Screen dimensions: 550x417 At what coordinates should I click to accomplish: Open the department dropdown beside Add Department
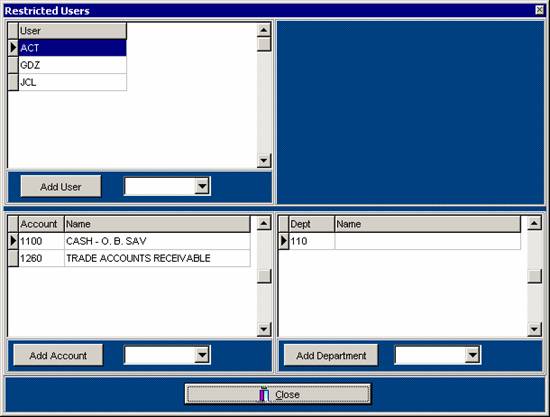tap(472, 355)
